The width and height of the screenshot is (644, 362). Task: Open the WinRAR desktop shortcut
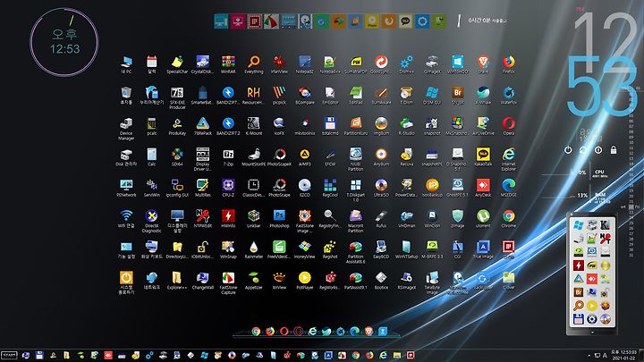(x=228, y=63)
